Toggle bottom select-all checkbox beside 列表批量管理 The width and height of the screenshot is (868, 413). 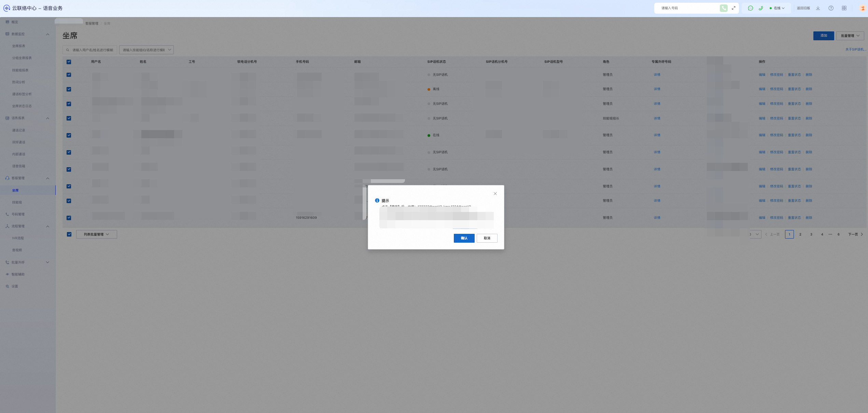[69, 234]
